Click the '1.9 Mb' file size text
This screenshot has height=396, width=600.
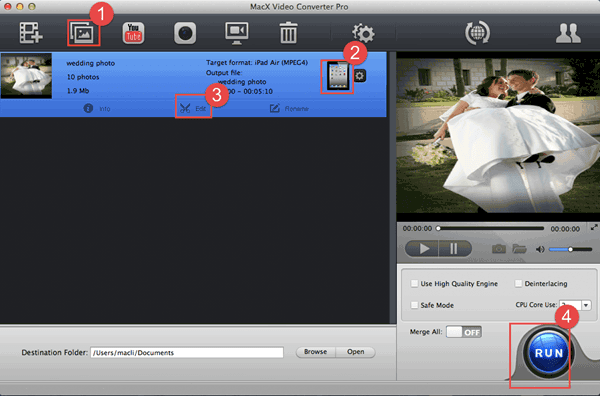pyautogui.click(x=78, y=91)
